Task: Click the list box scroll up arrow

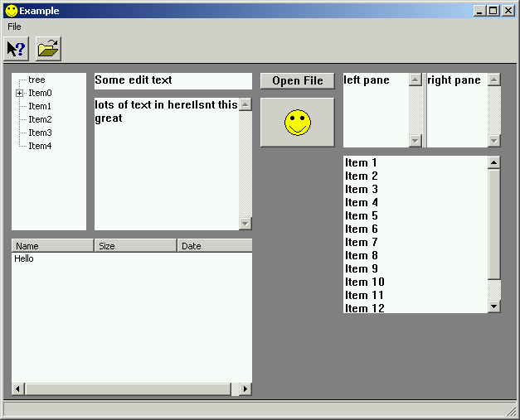Action: click(x=494, y=162)
